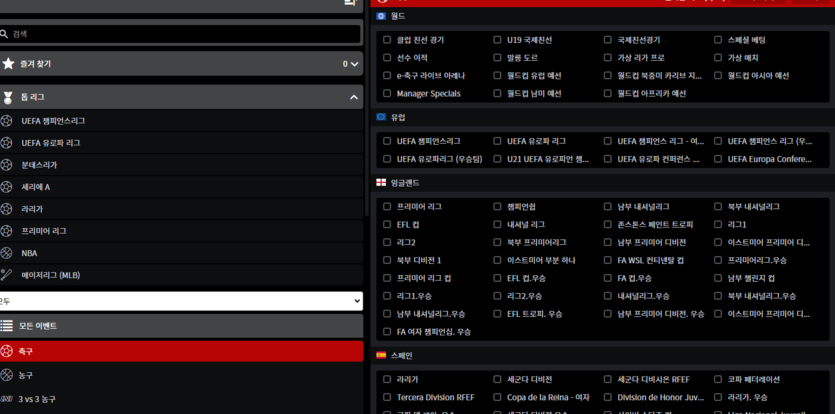Click the medal icon in 톱 리그 header
Screen dimensions: 835x414
click(7, 98)
